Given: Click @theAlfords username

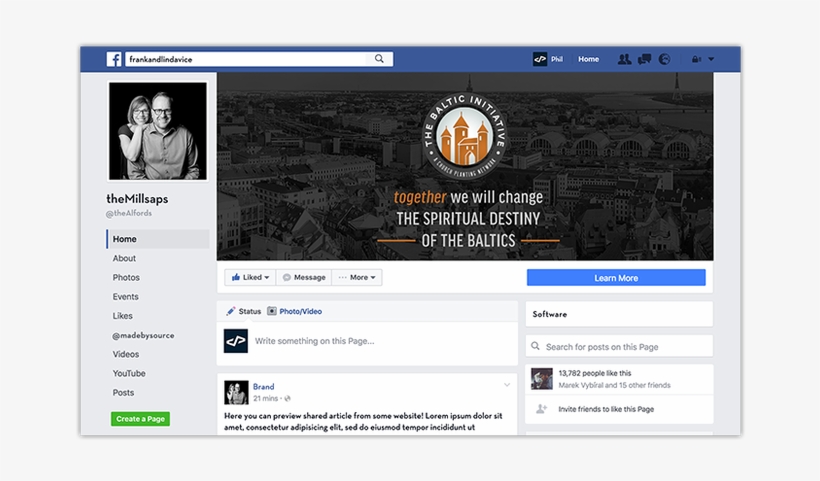Looking at the screenshot, I should point(129,213).
